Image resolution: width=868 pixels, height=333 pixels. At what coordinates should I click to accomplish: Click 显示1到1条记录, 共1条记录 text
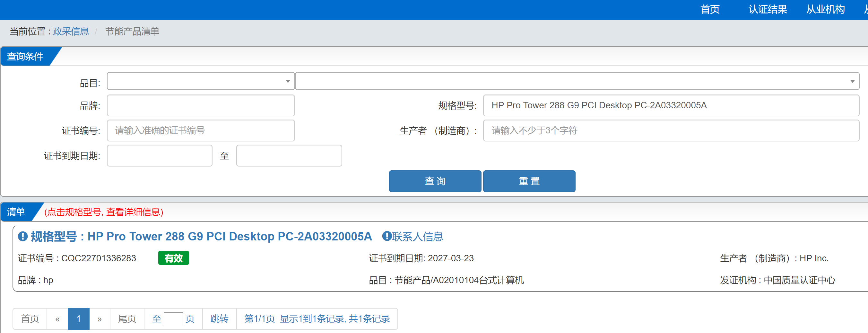coord(334,319)
